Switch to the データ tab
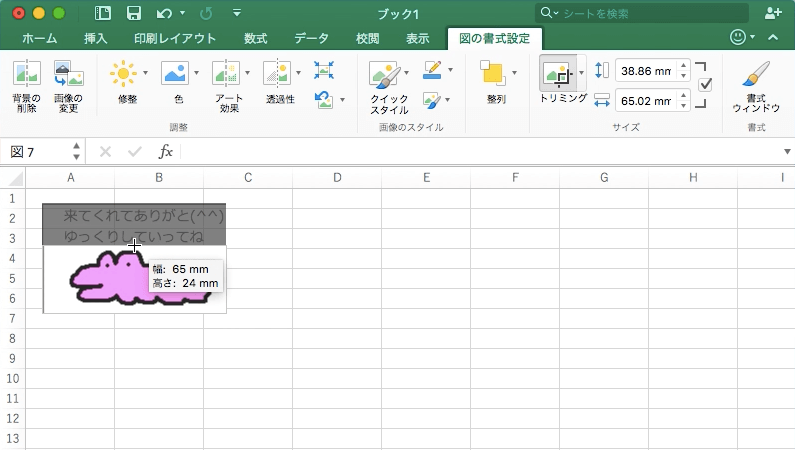The width and height of the screenshot is (795, 450). pyautogui.click(x=311, y=39)
